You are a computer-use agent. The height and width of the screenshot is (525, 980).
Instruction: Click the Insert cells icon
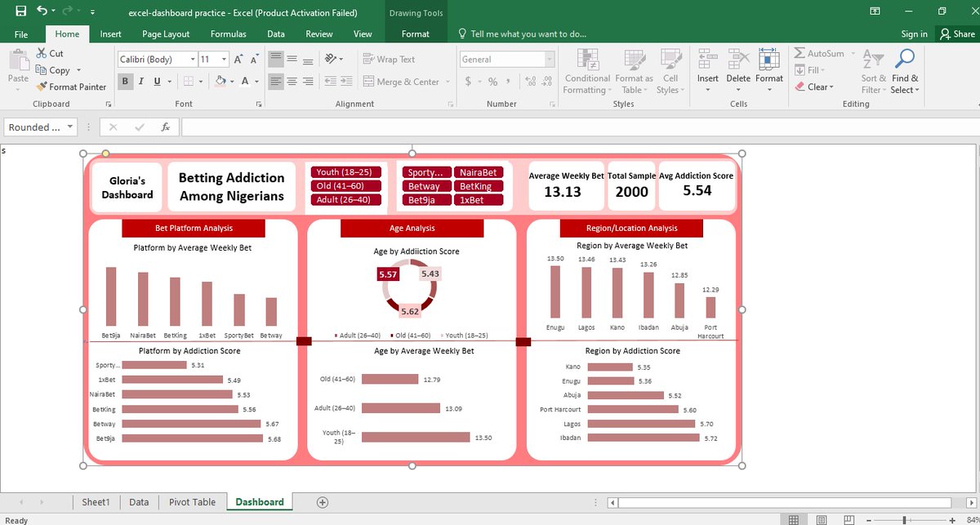coord(708,60)
